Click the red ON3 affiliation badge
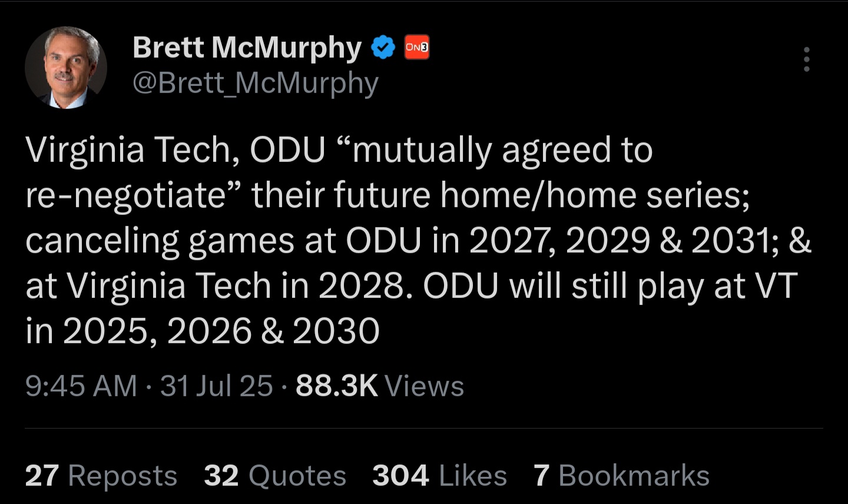 (x=416, y=48)
